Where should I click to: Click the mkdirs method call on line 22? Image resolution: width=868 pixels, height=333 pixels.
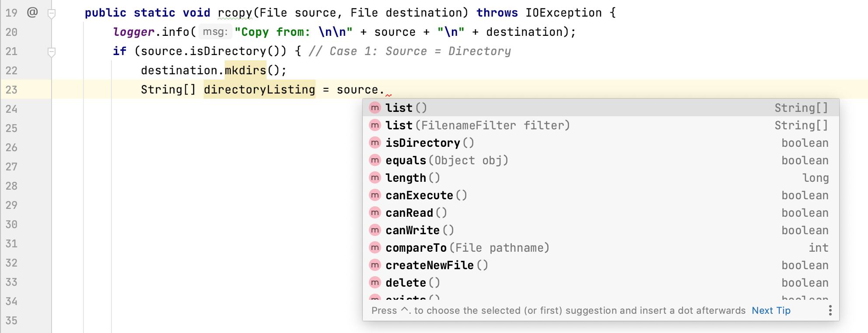point(245,70)
